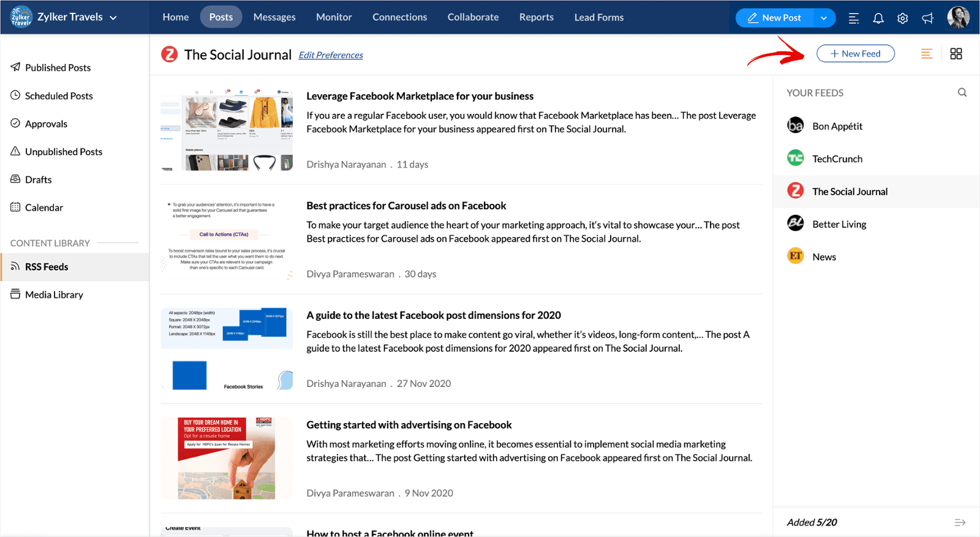Click The Social Journal logo in page header
The image size is (980, 537).
coord(169,54)
